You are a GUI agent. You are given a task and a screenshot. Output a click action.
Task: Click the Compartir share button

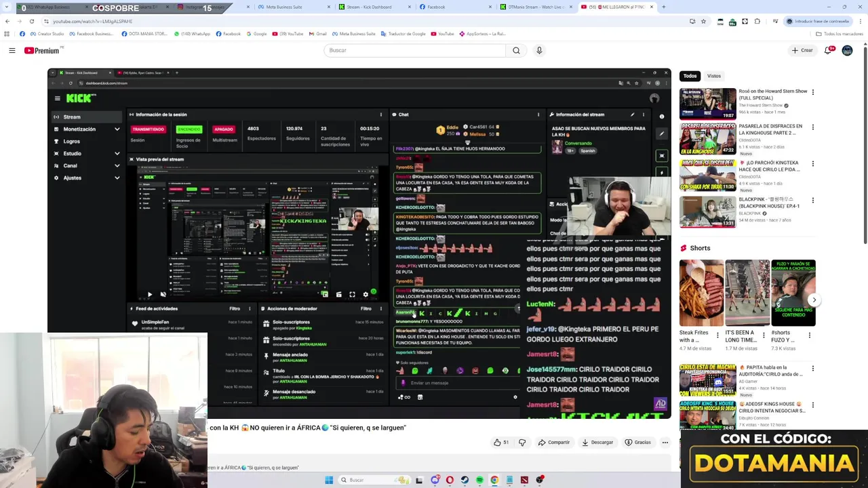click(x=554, y=443)
